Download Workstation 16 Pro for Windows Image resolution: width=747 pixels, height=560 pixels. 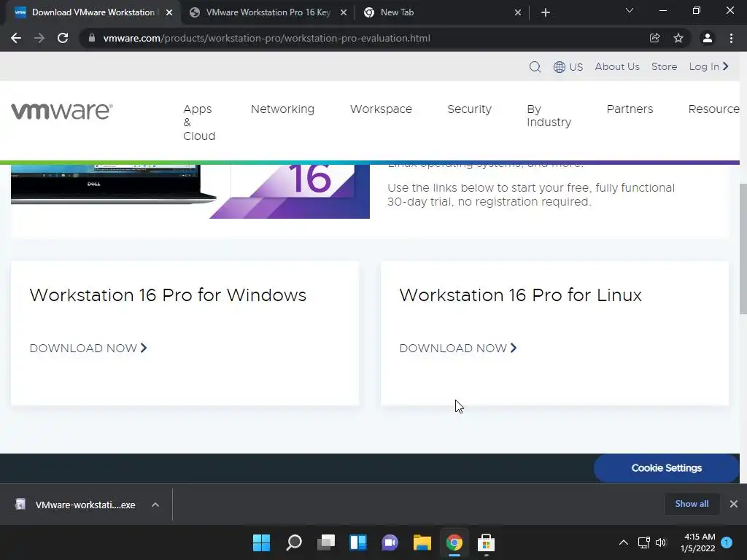(88, 348)
